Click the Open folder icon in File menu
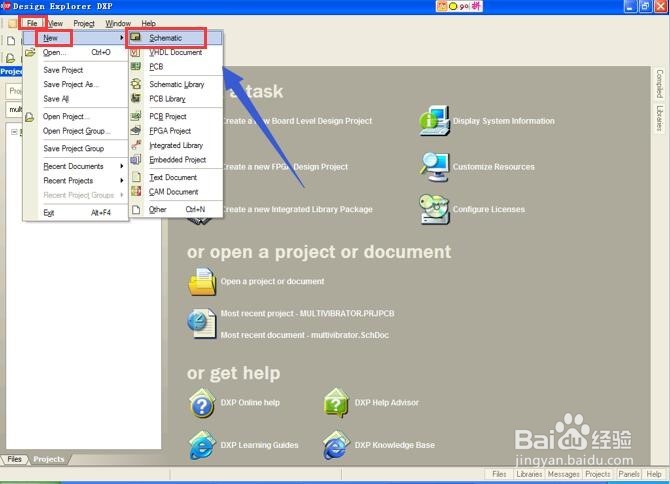The image size is (670, 484). 29,53
